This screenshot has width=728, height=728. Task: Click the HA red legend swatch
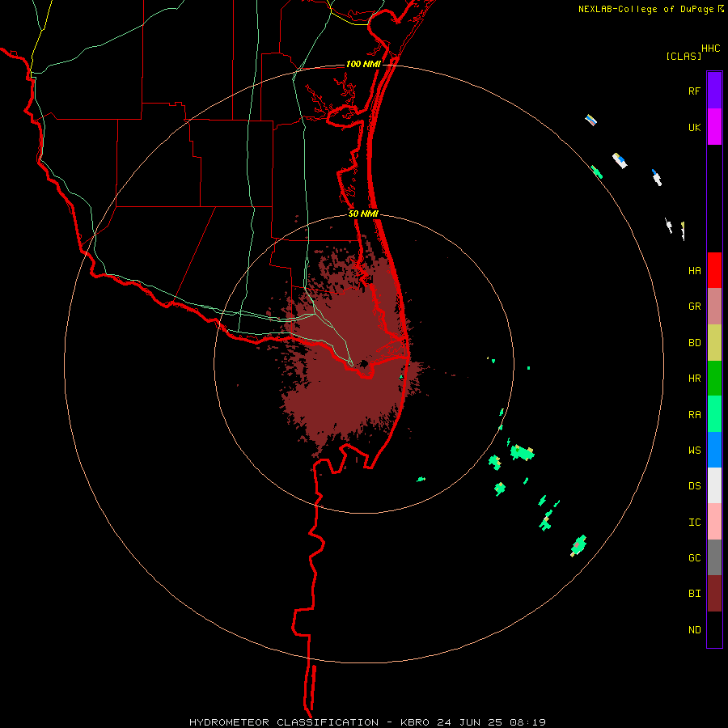[x=714, y=270]
